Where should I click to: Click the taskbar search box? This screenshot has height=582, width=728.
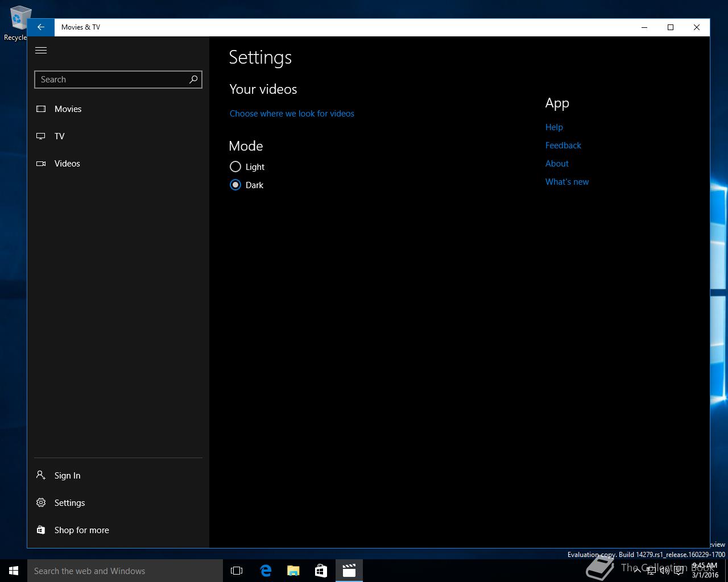(x=125, y=571)
